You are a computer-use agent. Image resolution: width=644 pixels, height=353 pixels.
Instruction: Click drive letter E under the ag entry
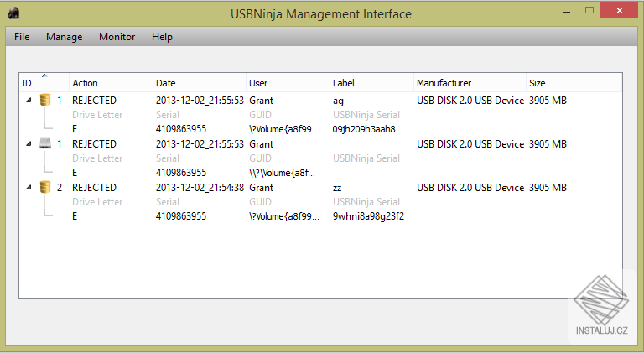pos(75,129)
